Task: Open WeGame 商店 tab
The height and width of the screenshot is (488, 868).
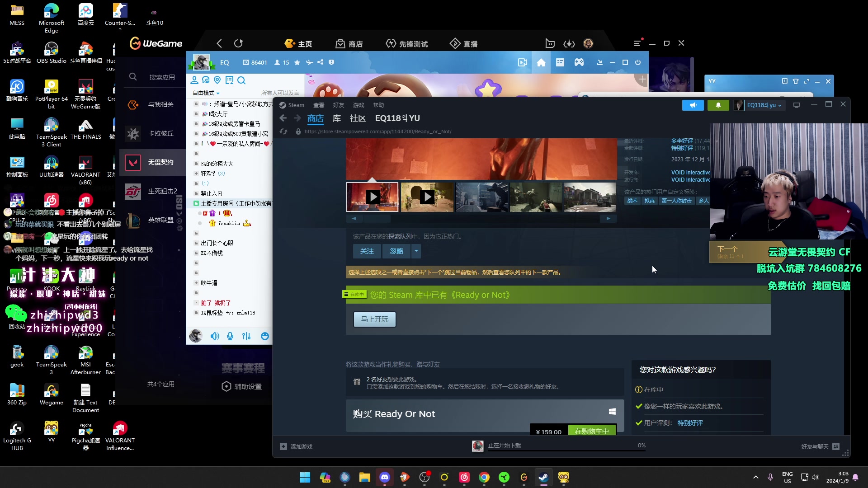Action: pos(349,43)
